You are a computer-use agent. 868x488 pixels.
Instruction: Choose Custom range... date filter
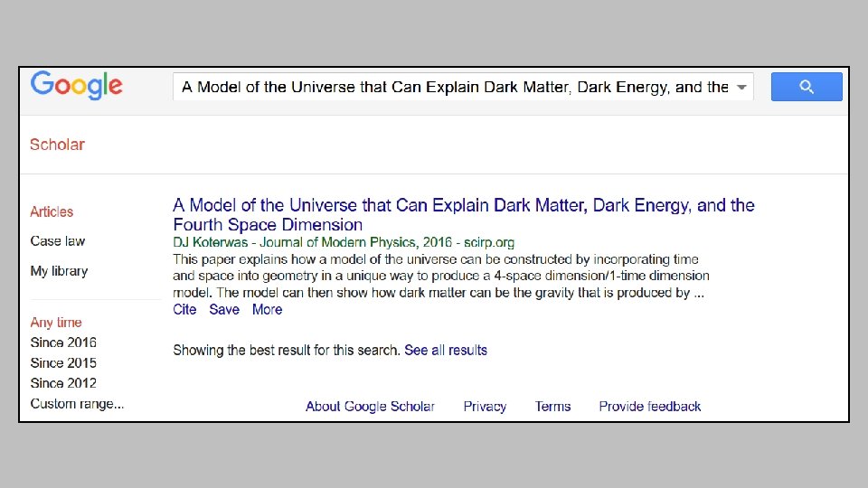click(x=77, y=404)
